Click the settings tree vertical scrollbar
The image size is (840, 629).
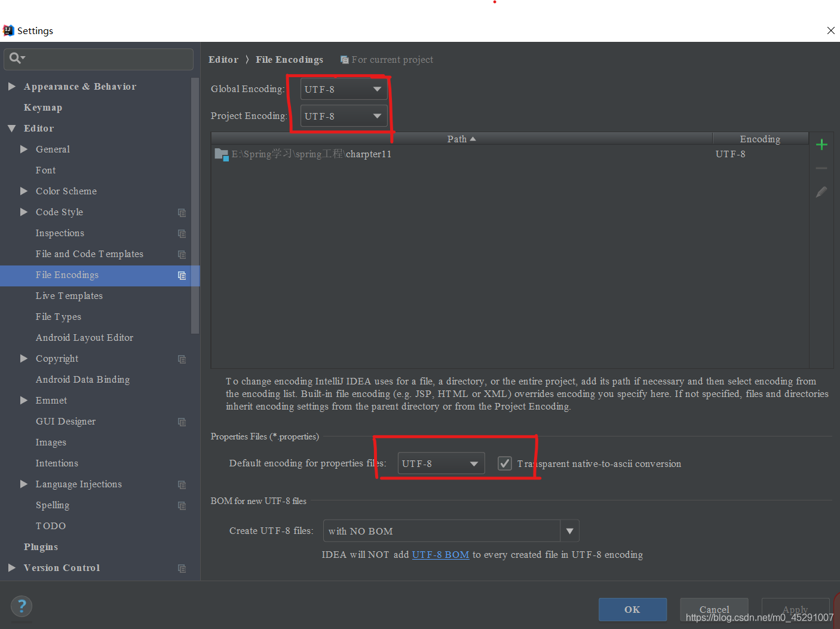pyautogui.click(x=195, y=206)
